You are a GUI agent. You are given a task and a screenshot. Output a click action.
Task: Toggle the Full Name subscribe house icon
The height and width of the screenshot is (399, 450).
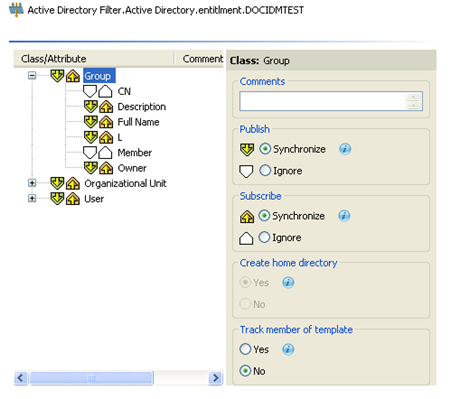pyautogui.click(x=106, y=122)
